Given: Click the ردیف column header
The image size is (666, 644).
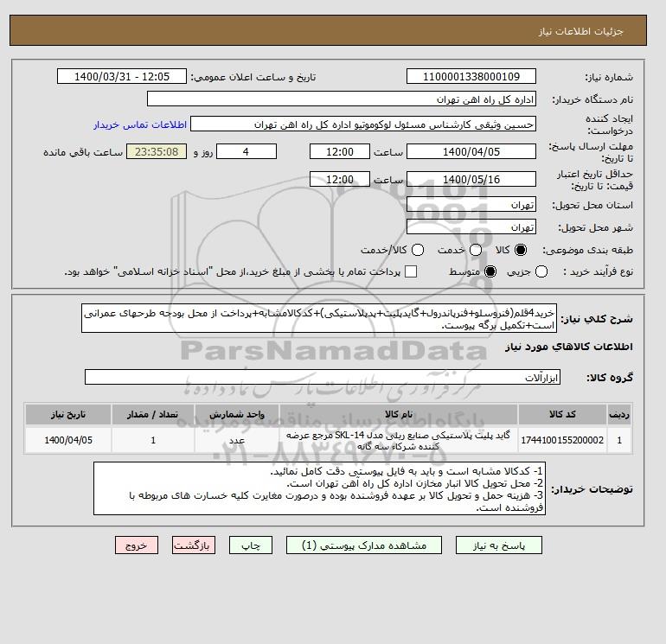Looking at the screenshot, I should click(x=619, y=414).
